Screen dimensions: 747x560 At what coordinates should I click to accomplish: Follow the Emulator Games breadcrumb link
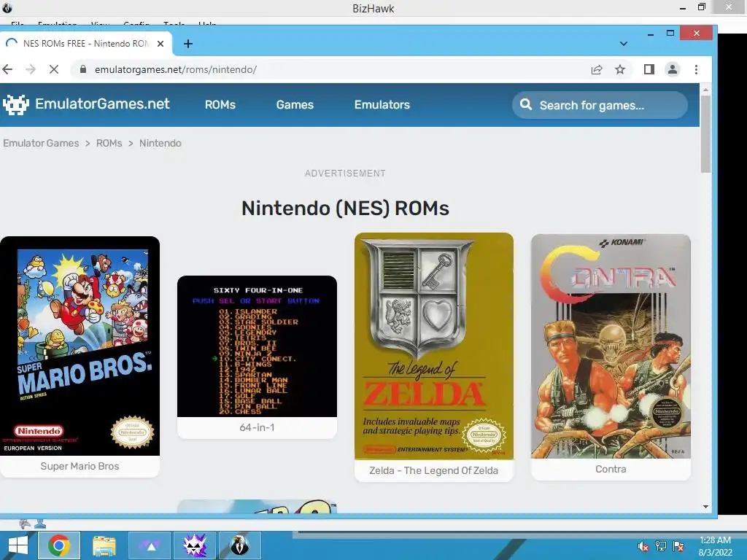pos(41,144)
